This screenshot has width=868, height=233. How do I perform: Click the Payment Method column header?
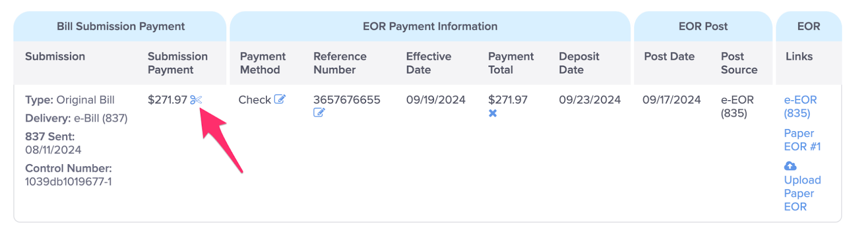pyautogui.click(x=263, y=63)
